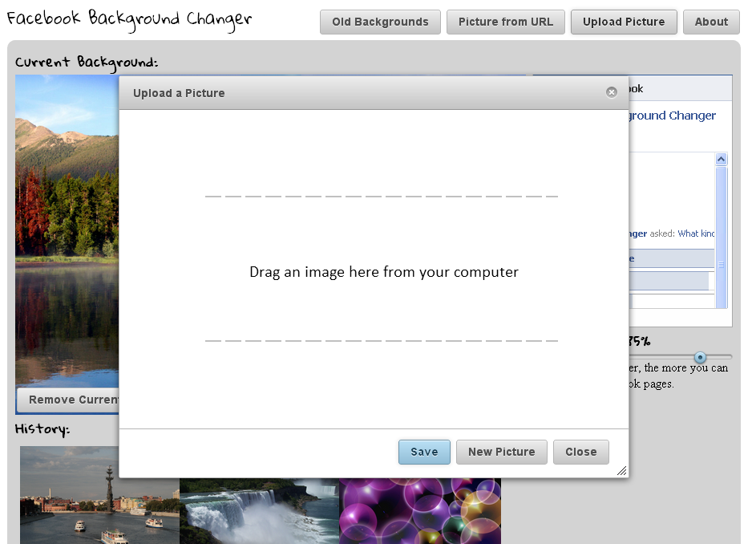Open the Old Backgrounds gallery
This screenshot has height=544, width=756.
(x=379, y=22)
